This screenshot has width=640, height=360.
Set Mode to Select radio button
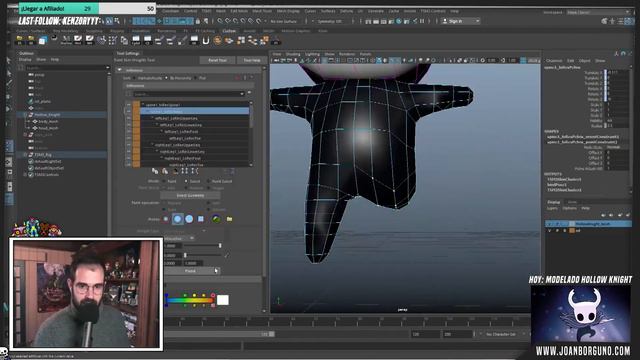click(186, 181)
